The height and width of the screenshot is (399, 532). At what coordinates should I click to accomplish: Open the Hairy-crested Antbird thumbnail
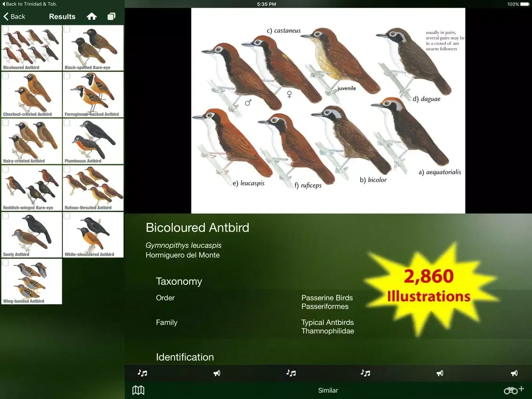coord(31,141)
